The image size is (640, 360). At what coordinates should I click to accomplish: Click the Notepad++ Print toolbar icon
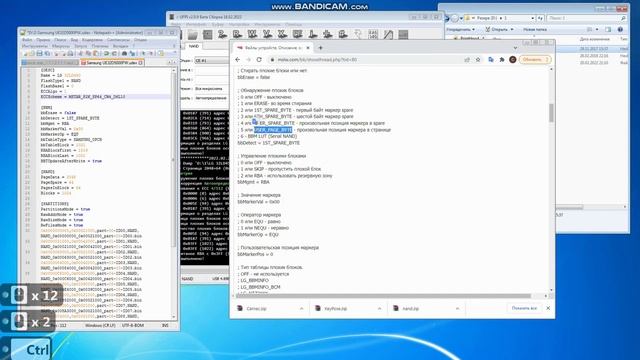click(x=70, y=53)
